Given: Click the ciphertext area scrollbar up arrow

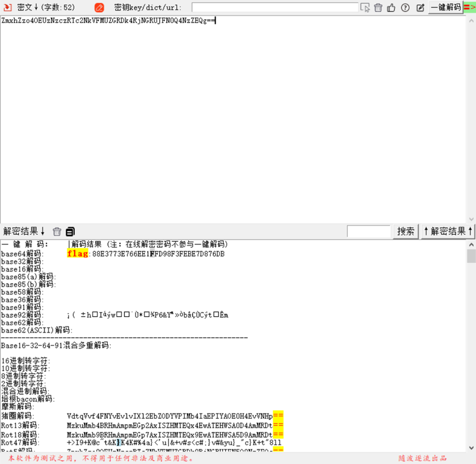Looking at the screenshot, I should coord(471,21).
